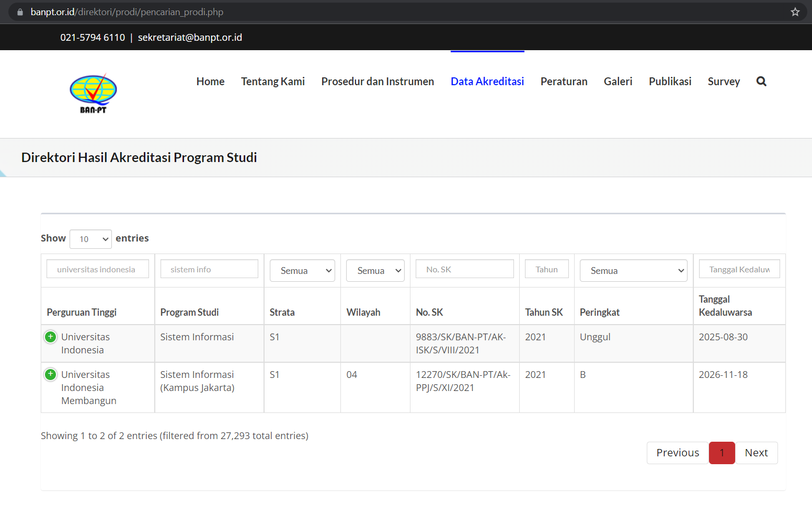Click the Next pagination button
This screenshot has height=506, width=812.
pyautogui.click(x=756, y=453)
